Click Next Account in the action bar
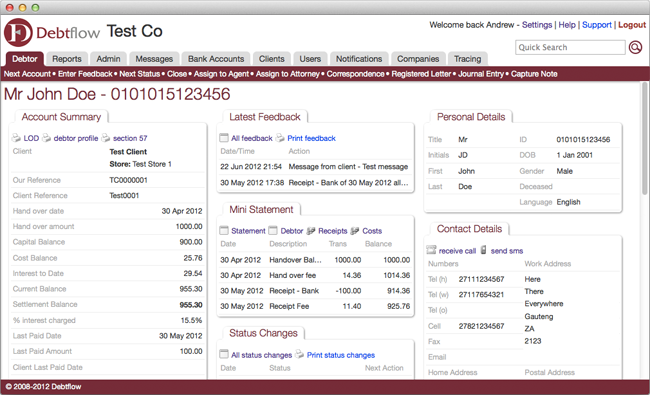The image size is (650, 395). pyautogui.click(x=27, y=74)
